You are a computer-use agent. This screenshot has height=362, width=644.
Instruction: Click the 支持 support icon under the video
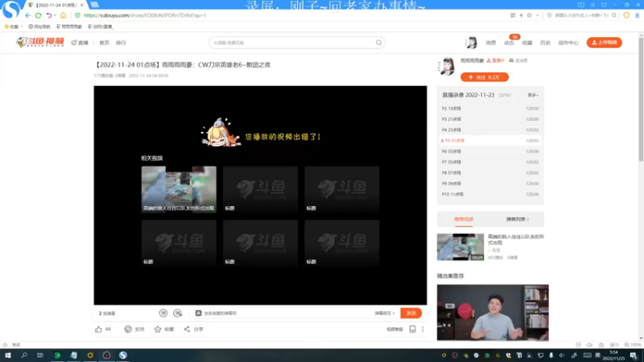coord(128,329)
